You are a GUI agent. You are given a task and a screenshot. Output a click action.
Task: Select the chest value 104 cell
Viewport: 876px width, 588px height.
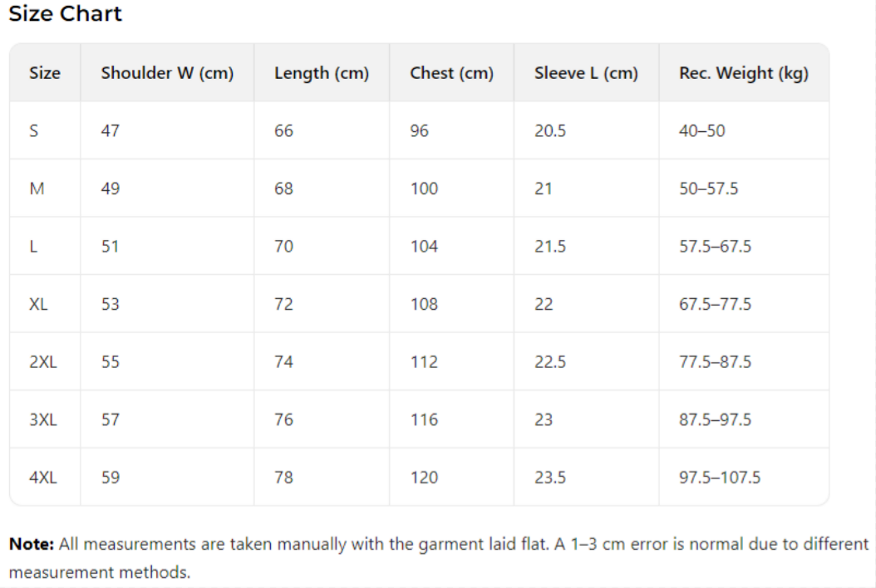coord(424,247)
